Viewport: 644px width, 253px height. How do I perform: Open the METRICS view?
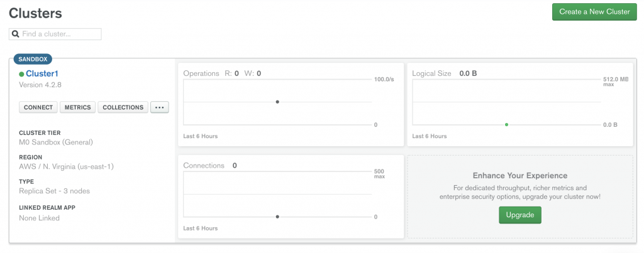(77, 107)
